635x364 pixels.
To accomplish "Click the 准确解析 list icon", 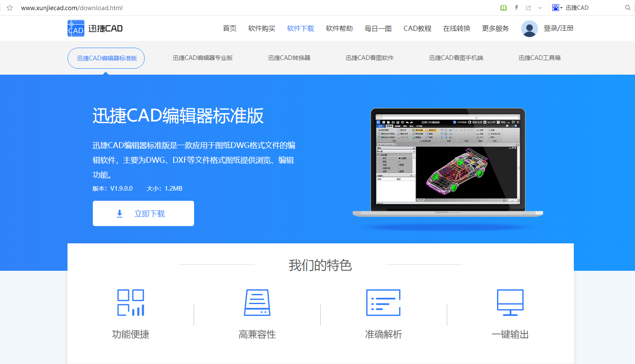I will click(384, 302).
